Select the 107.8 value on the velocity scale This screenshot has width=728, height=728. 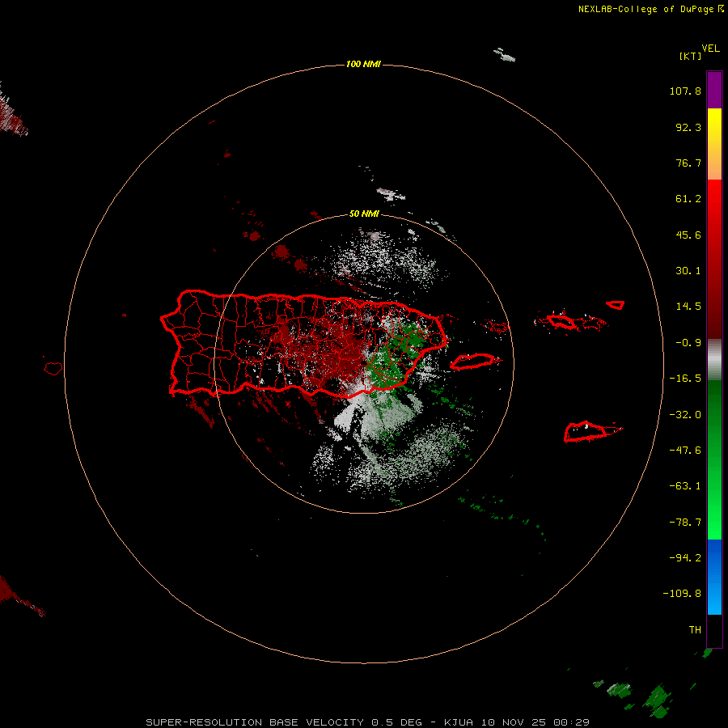click(x=685, y=91)
